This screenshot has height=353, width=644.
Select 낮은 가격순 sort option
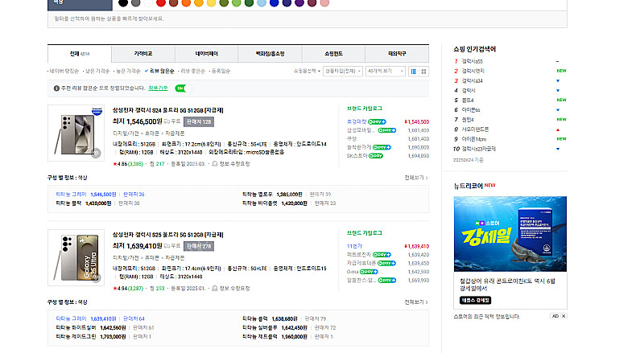(97, 71)
